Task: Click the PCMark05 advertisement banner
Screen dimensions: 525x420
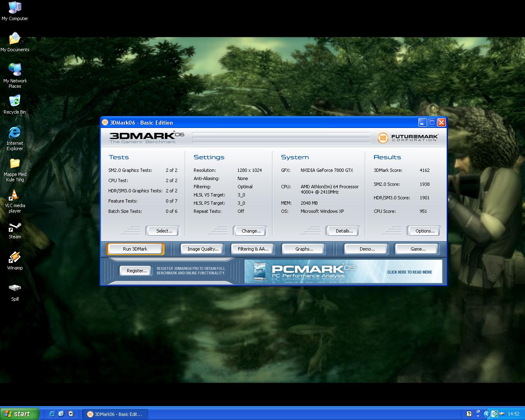Action: tap(343, 272)
